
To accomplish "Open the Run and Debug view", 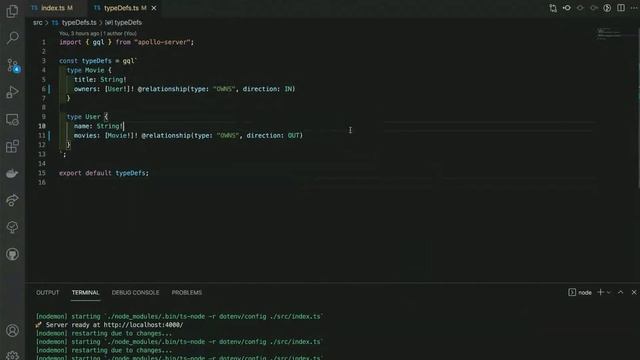I will click(x=12, y=92).
